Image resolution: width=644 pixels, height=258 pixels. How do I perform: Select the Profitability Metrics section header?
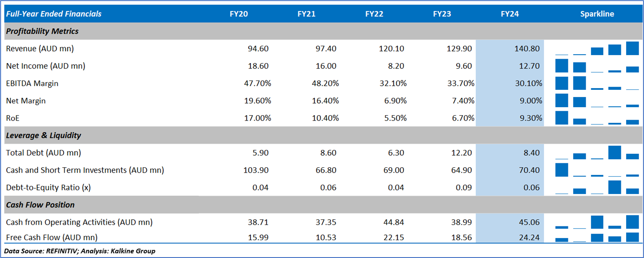(x=42, y=31)
